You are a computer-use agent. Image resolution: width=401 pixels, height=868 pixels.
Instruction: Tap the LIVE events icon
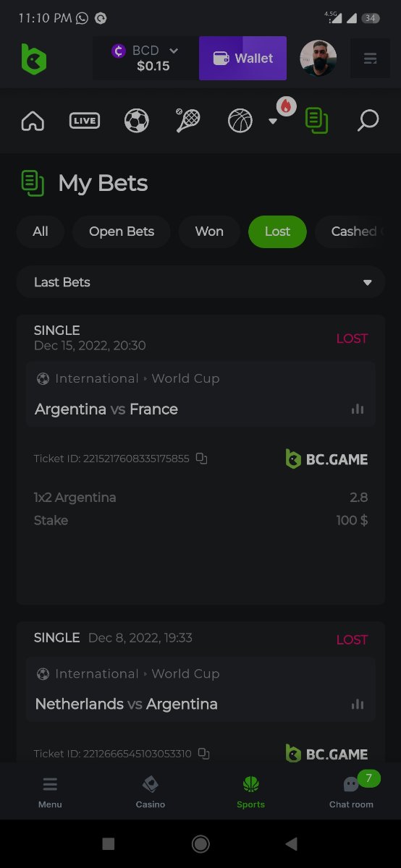85,121
